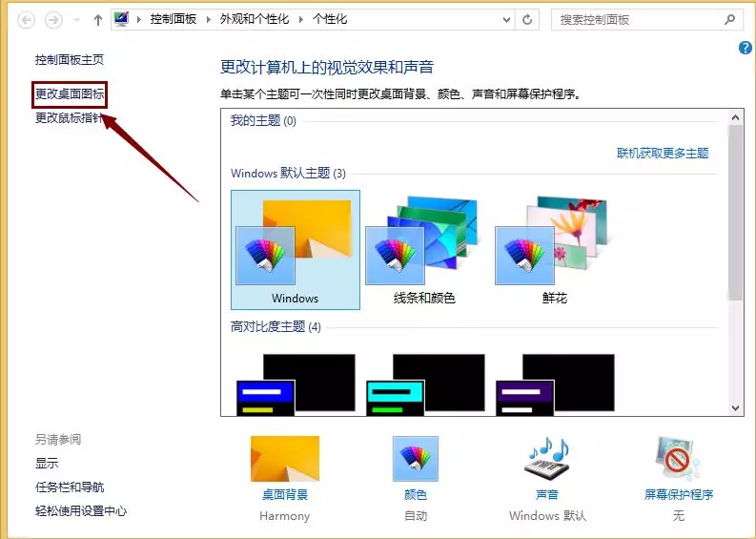Click the Windows 默认主题 (3) section header
Screen dimensions: 756x539
pos(288,174)
